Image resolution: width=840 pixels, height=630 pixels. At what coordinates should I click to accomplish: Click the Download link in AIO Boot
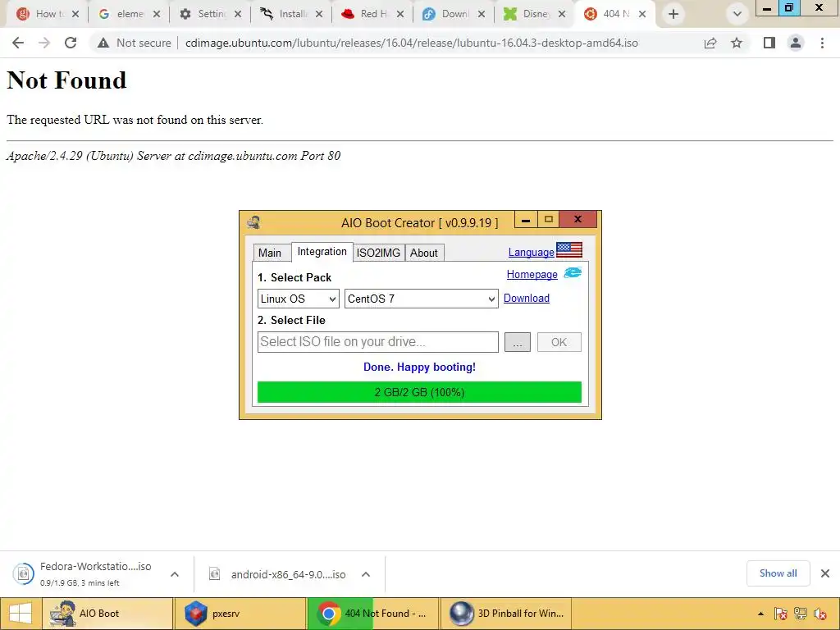(x=526, y=299)
